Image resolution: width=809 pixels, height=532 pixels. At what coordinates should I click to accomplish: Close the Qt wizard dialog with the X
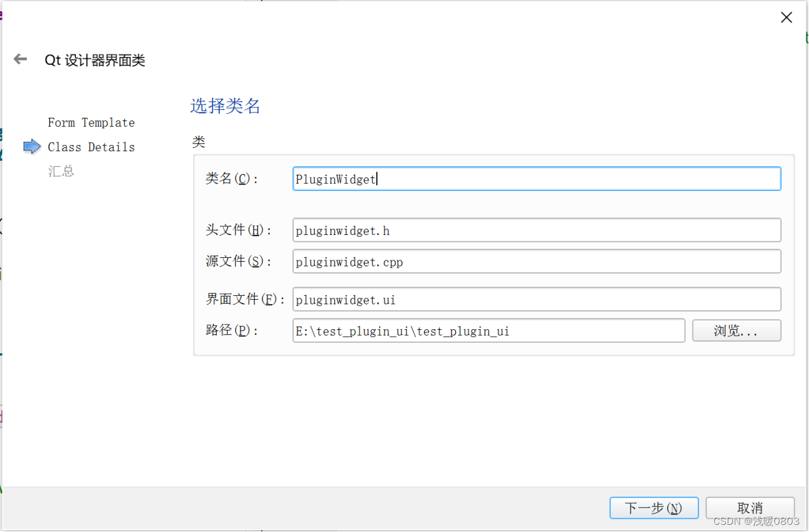(786, 17)
